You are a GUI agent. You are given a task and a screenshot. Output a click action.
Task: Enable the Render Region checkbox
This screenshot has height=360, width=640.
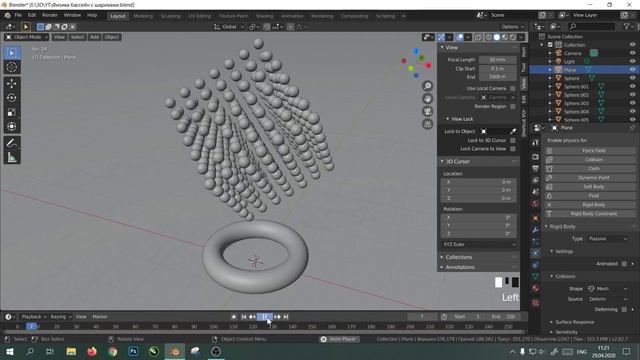[513, 106]
